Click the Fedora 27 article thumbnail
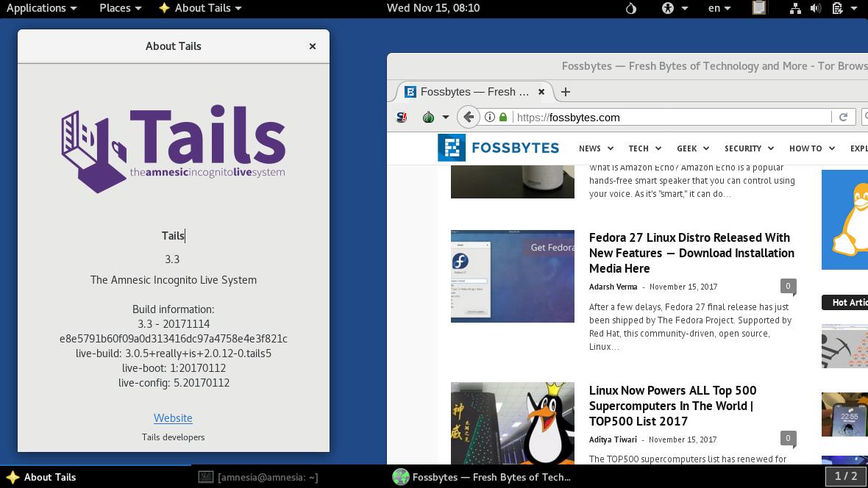This screenshot has width=868, height=488. (x=513, y=276)
